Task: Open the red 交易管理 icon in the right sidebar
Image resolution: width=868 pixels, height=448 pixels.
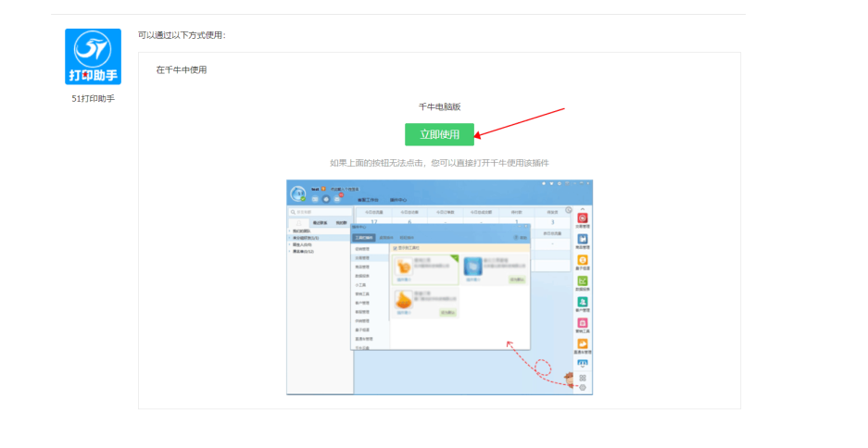Action: coord(582,218)
